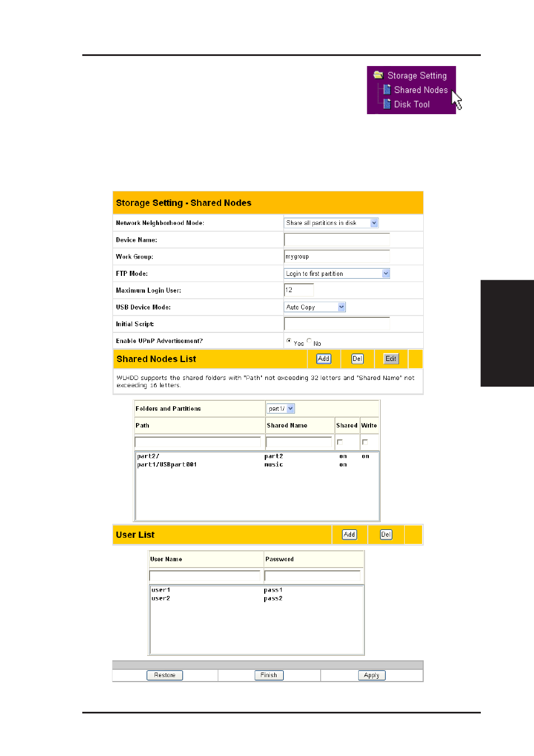534x756 pixels.
Task: Click Del in User List header
Action: pyautogui.click(x=386, y=534)
